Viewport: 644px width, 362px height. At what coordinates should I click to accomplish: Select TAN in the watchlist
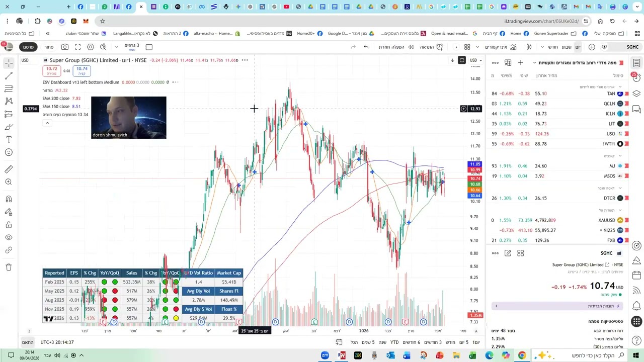point(557,94)
